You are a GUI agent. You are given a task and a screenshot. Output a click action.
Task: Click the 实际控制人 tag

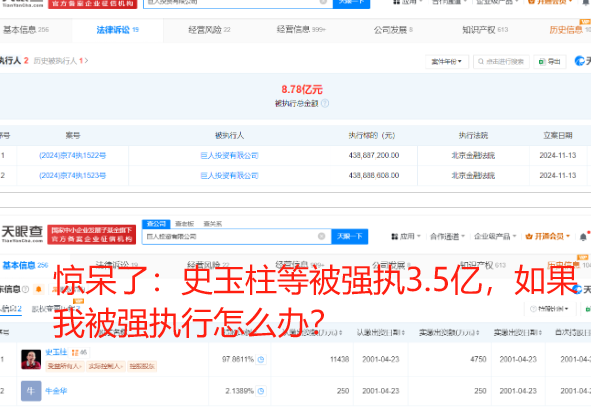[x=105, y=366]
